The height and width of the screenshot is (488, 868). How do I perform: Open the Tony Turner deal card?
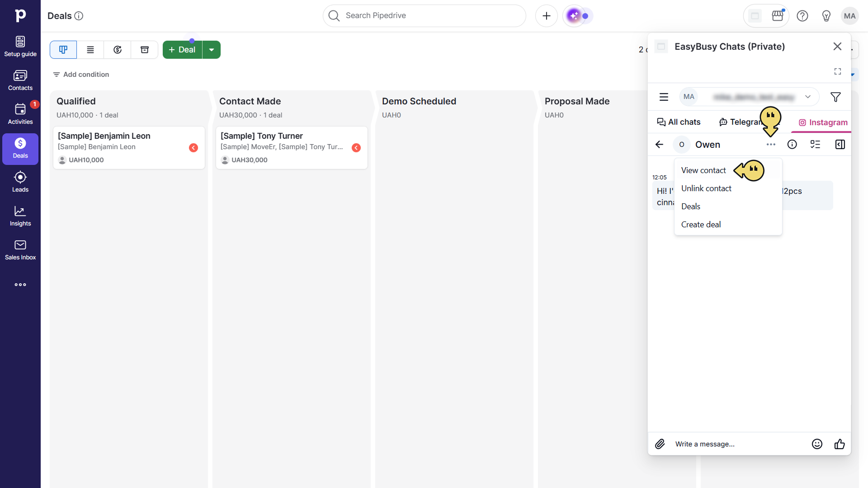[292, 148]
